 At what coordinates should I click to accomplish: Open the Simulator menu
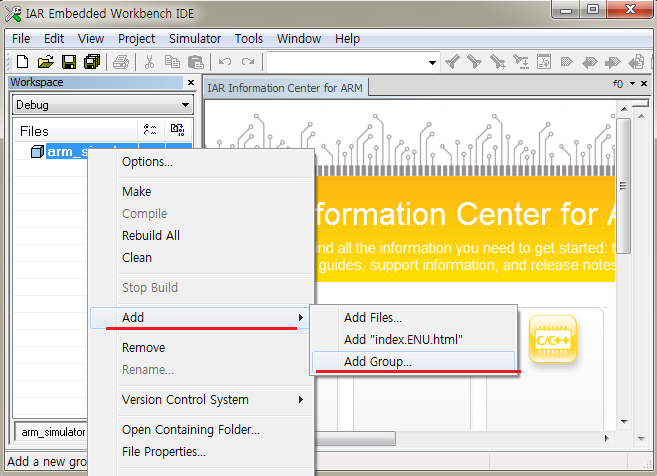(195, 39)
